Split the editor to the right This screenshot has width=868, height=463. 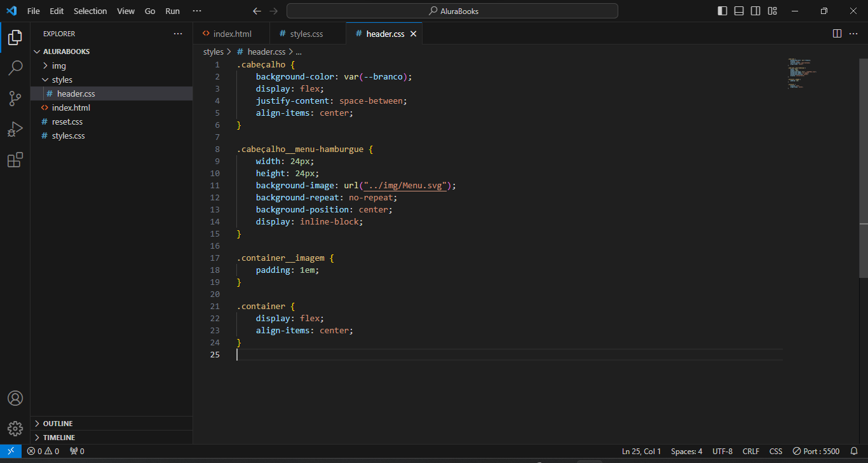(x=837, y=34)
